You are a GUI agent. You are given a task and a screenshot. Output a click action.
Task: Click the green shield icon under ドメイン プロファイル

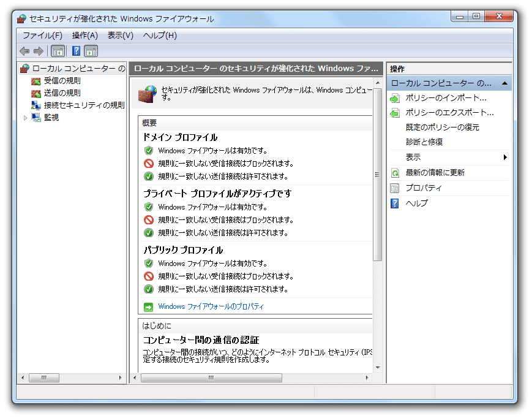pos(148,151)
